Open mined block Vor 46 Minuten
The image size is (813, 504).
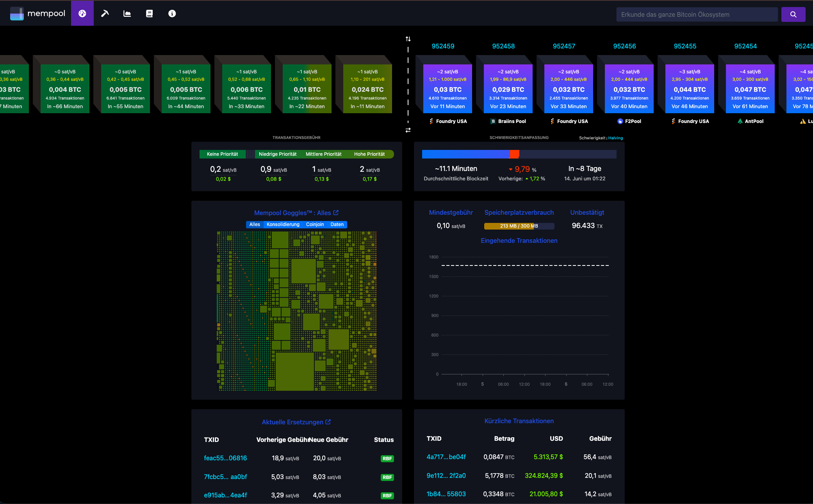[x=690, y=89]
